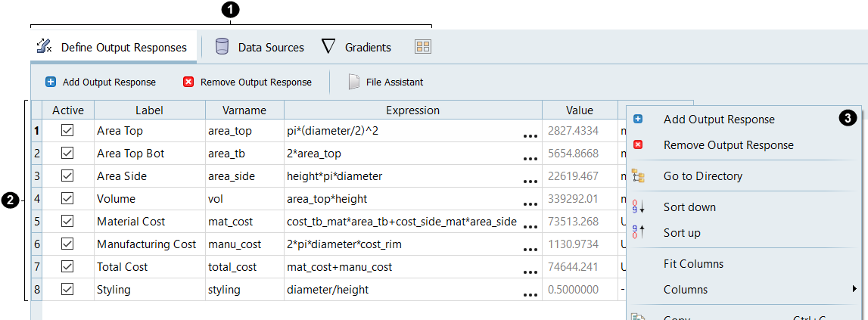This screenshot has height=320, width=868.
Task: Uncheck the Active box for Area Top
Action: click(67, 131)
